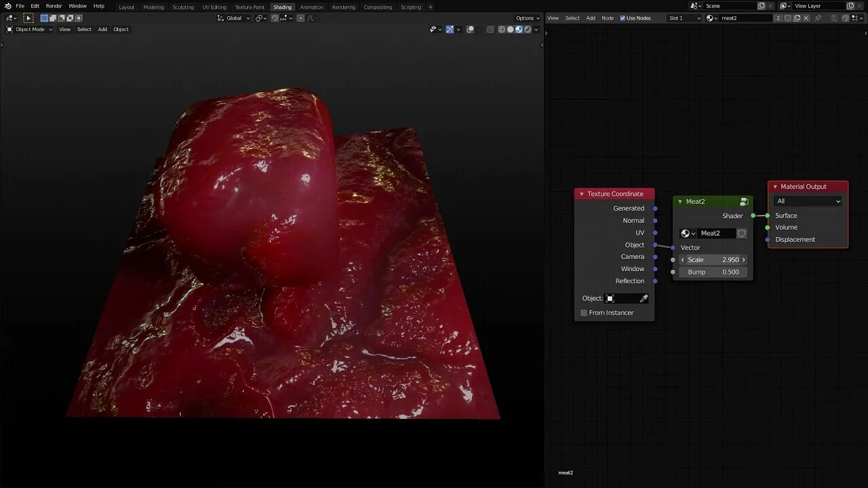This screenshot has height=488, width=868.
Task: Collapse the Meat2 group node
Action: (x=680, y=201)
